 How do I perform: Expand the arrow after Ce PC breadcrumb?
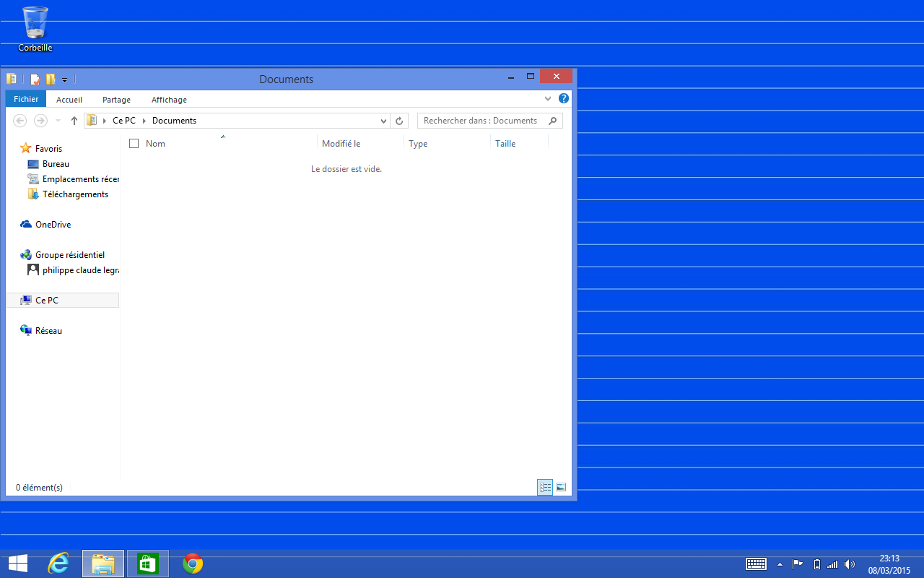pos(144,121)
